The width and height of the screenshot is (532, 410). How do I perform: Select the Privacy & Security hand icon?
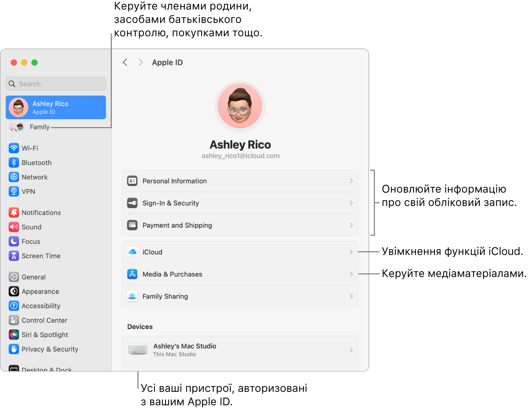point(14,349)
